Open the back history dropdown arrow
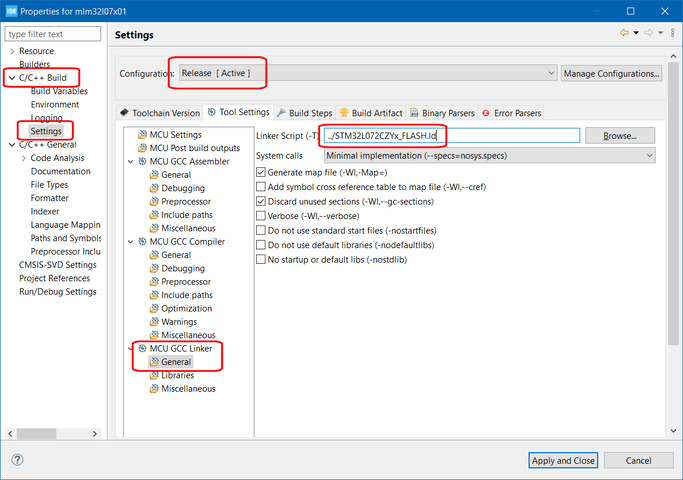Viewport: 683px width, 480px height. [x=636, y=33]
